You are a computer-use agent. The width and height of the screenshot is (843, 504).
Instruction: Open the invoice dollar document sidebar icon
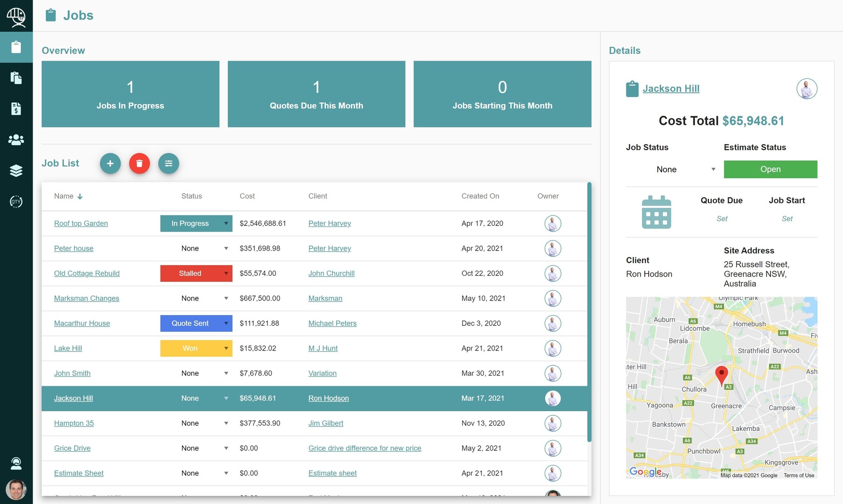pyautogui.click(x=16, y=109)
